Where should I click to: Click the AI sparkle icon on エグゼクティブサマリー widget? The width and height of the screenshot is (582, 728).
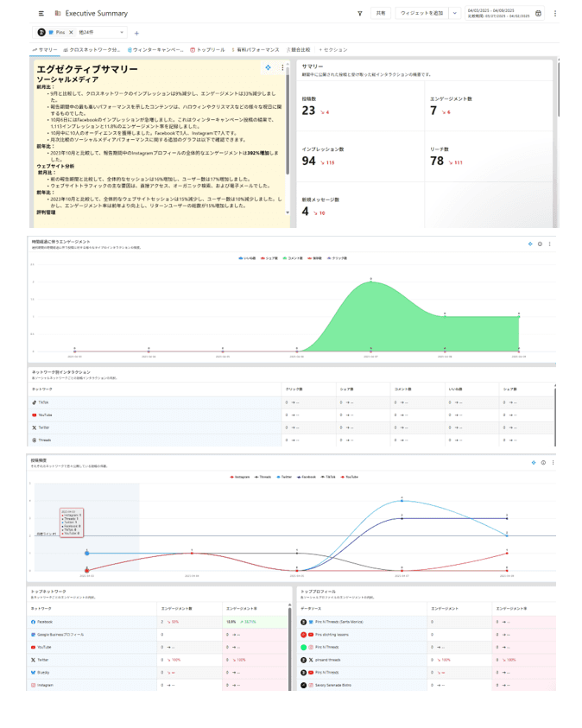[x=268, y=67]
